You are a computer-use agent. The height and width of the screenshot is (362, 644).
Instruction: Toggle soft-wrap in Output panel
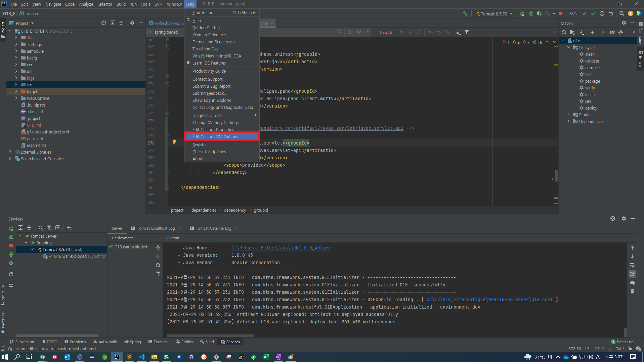coord(632,265)
